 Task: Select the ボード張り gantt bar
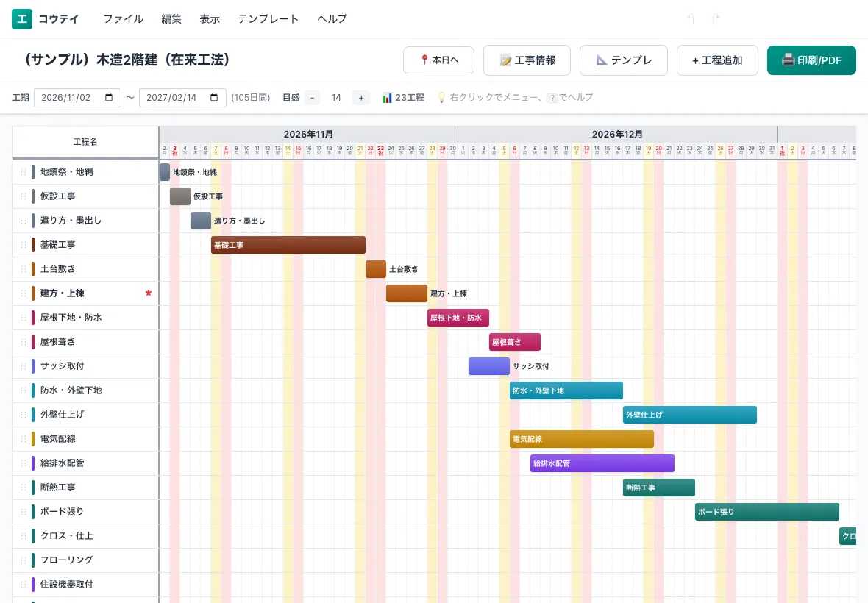click(766, 512)
